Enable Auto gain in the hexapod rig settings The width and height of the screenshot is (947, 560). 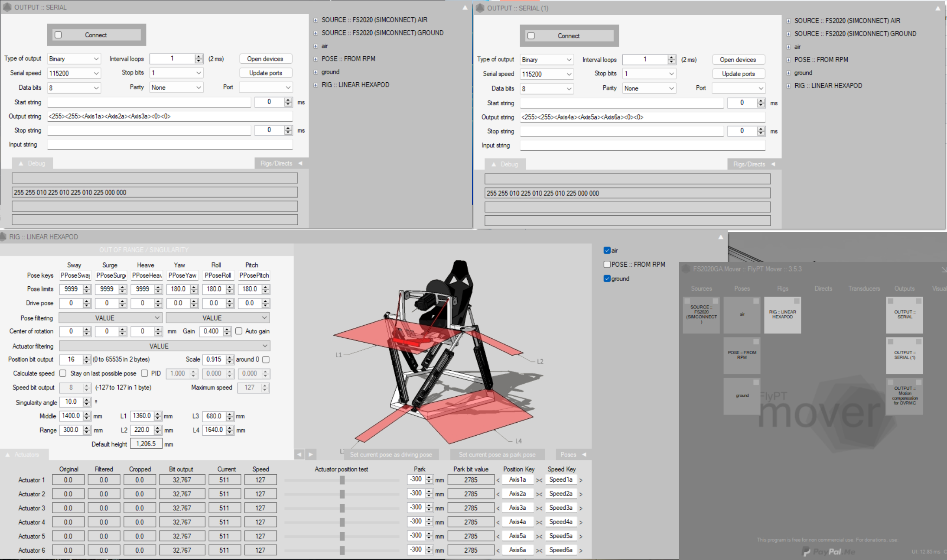tap(239, 331)
